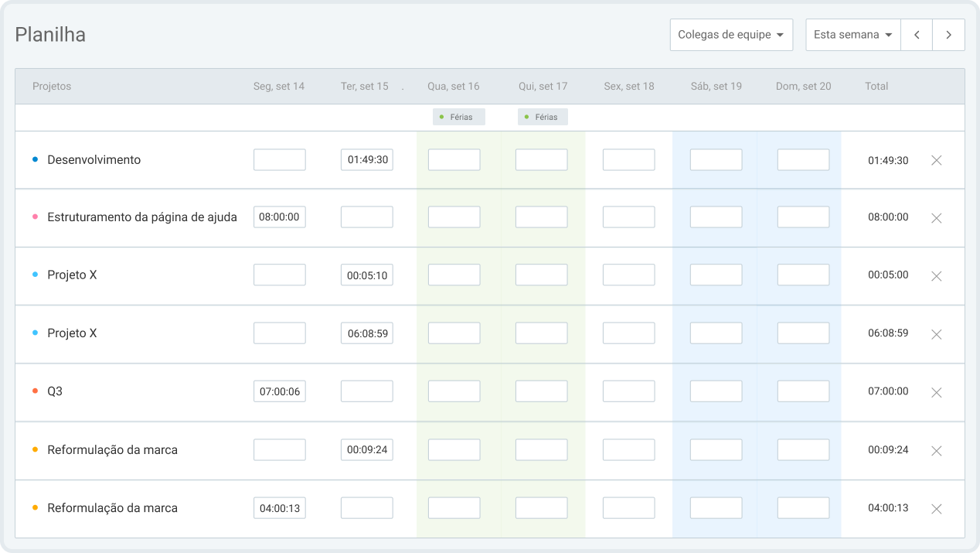Click the empty Friday field for Q3
Viewport: 980px width, 553px height.
coord(628,391)
